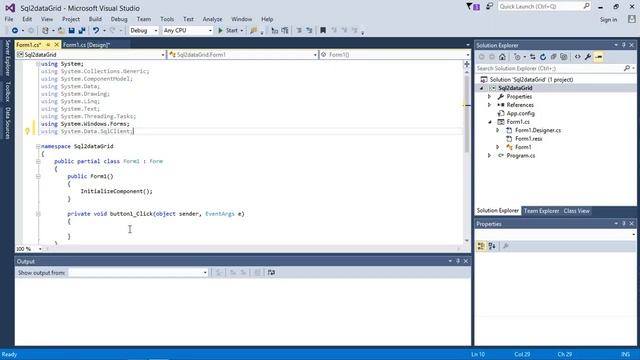Expand the Form1.Designer.cs node
The width and height of the screenshot is (640, 360).
(498, 130)
